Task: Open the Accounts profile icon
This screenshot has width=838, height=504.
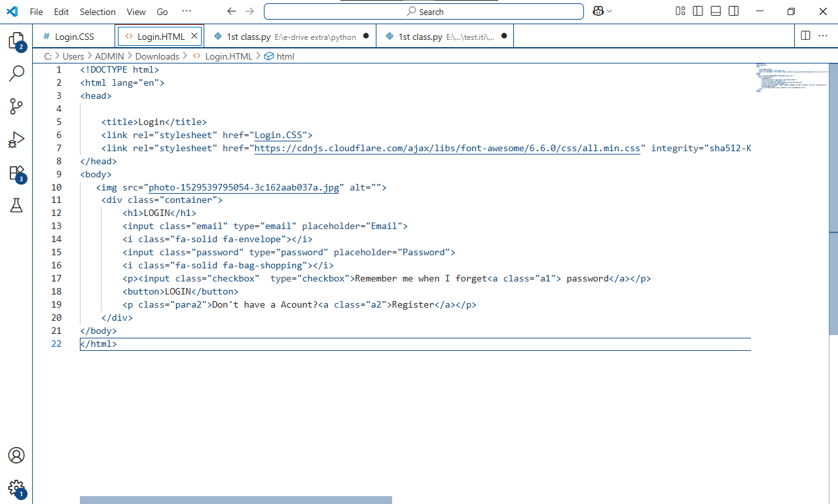Action: click(x=16, y=456)
